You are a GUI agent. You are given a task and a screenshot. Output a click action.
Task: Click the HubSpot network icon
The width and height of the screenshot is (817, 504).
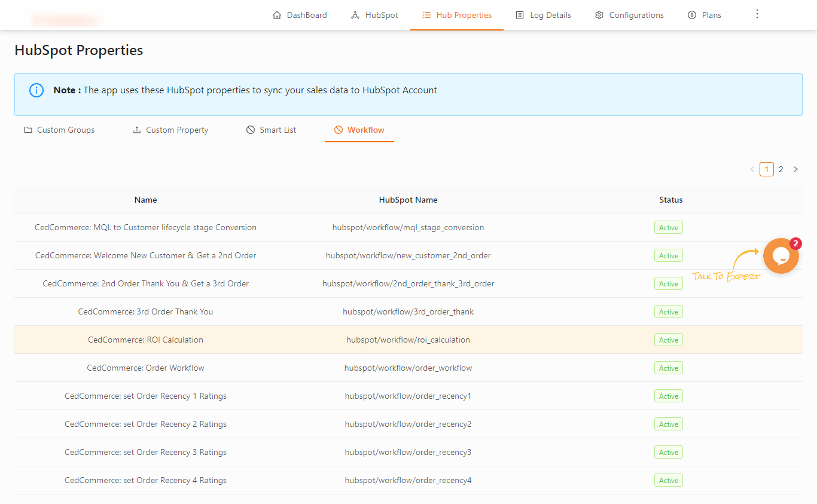pyautogui.click(x=355, y=15)
